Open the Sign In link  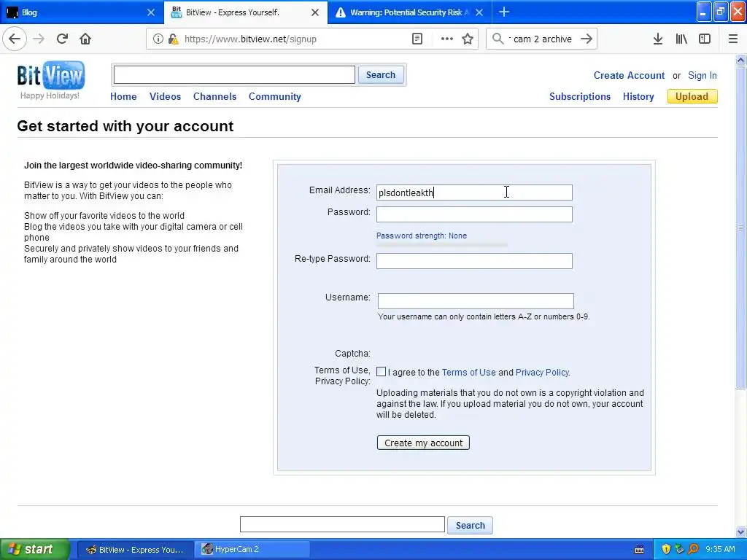pyautogui.click(x=703, y=75)
